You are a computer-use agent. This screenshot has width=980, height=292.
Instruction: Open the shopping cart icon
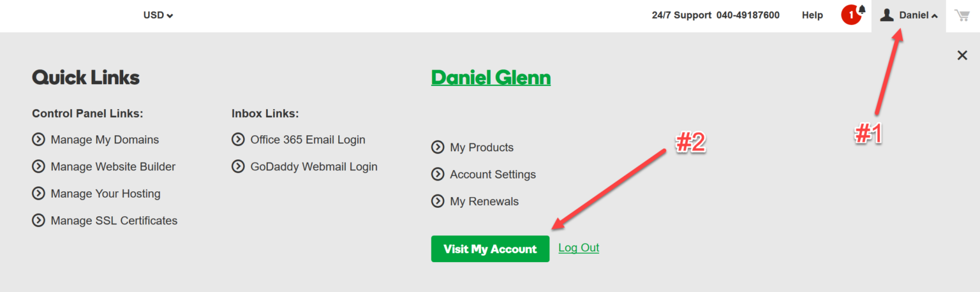[961, 15]
